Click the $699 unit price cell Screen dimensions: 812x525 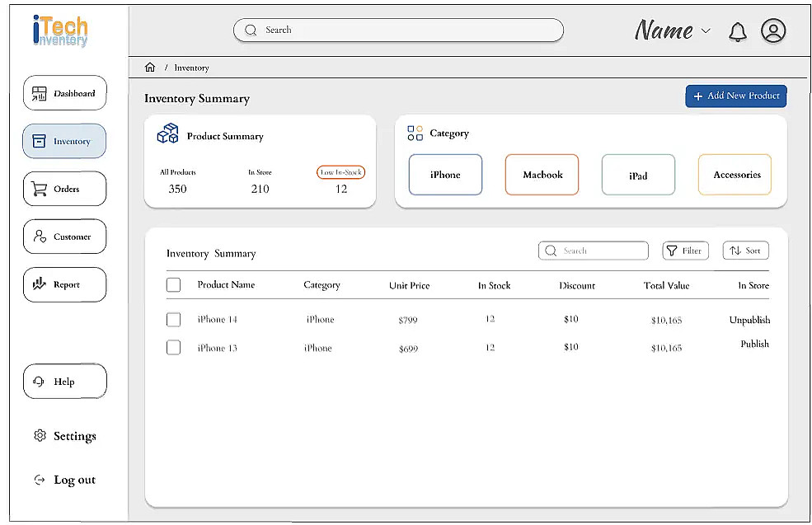coord(408,349)
